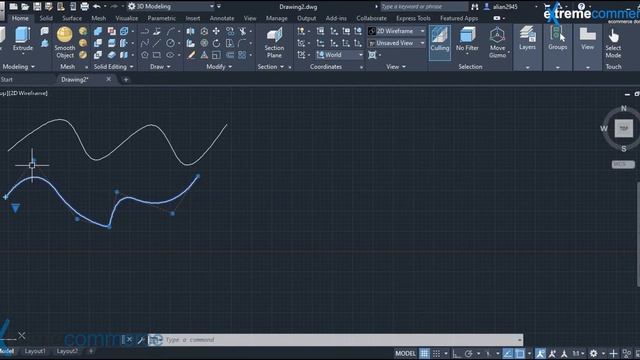Select the Erase modify tool
The image size is (640, 360).
point(191,55)
